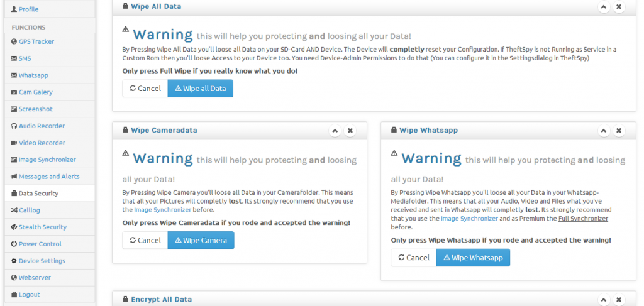
Task: Follow Image Synchronizer link in Wipe Cameradata text
Action: 163,210
